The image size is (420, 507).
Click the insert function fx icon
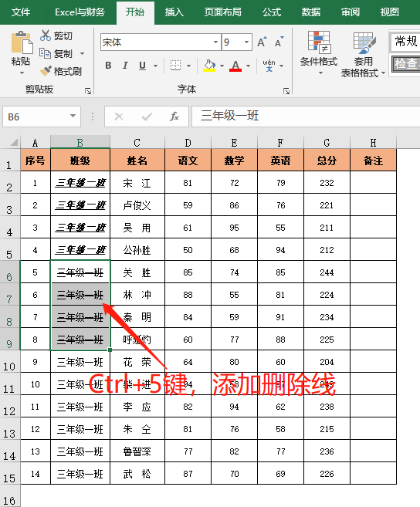pos(174,117)
